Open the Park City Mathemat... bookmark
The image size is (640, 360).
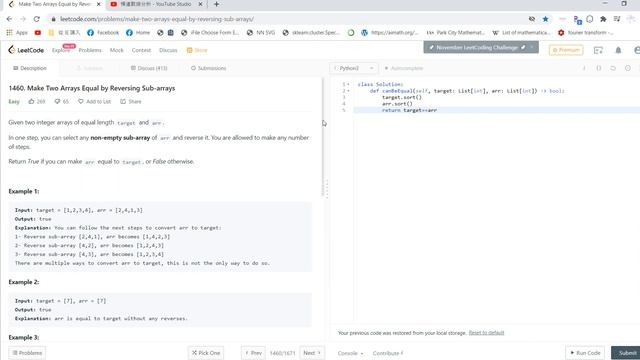pyautogui.click(x=456, y=33)
